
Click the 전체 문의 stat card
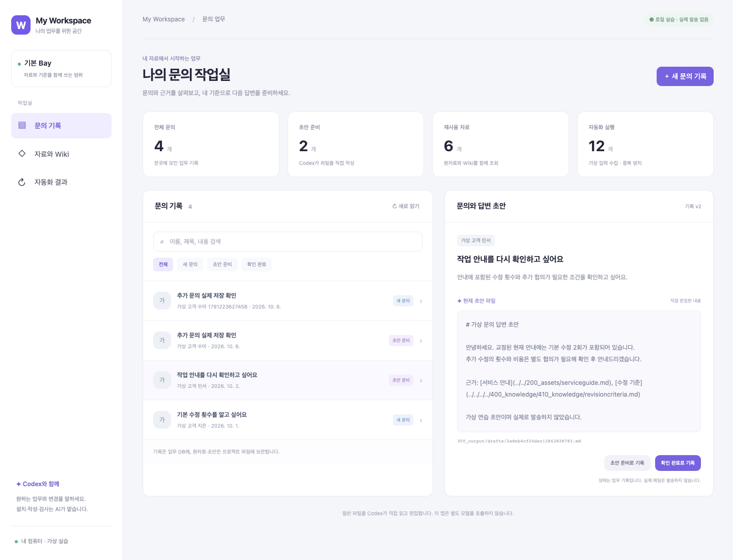tap(211, 145)
